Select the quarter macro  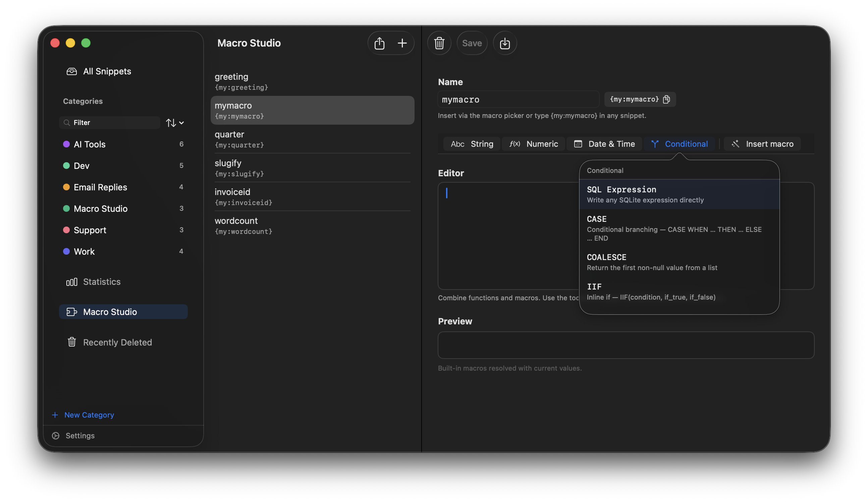tap(312, 139)
